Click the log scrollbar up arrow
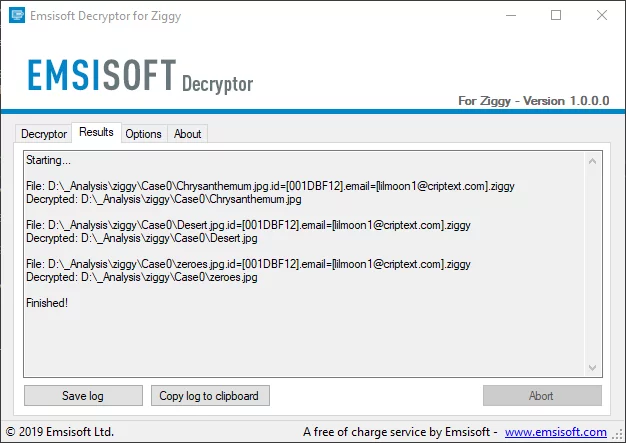 point(592,161)
